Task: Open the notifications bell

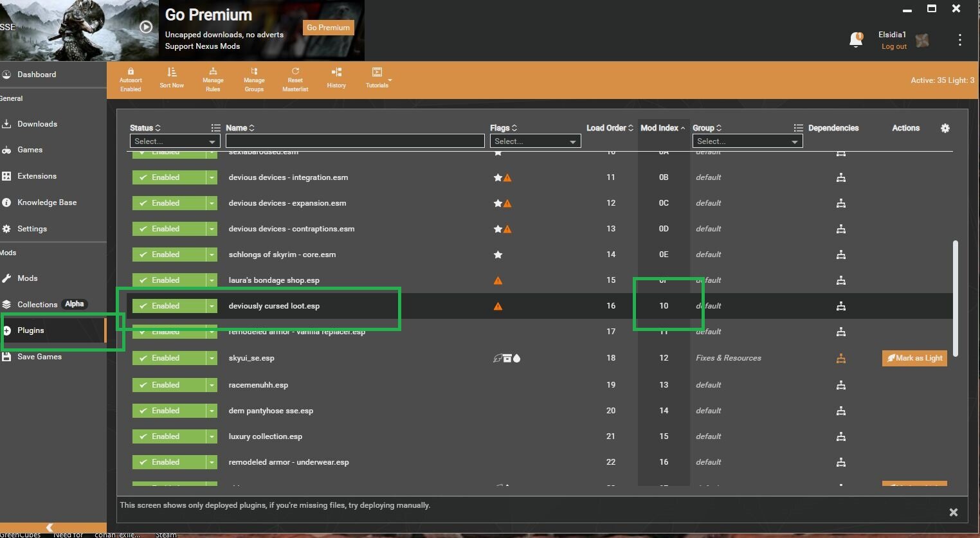Action: [856, 40]
